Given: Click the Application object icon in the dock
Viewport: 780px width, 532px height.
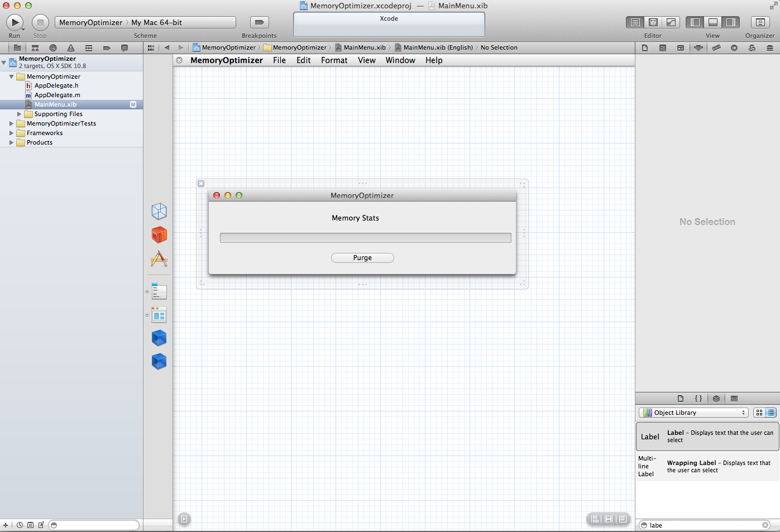Looking at the screenshot, I should (x=159, y=258).
